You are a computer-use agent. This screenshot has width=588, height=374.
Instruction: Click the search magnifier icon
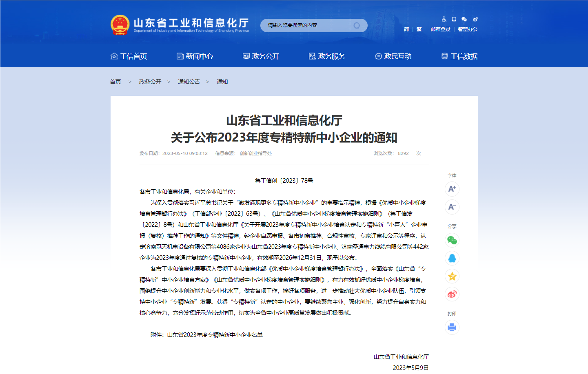pyautogui.click(x=357, y=25)
